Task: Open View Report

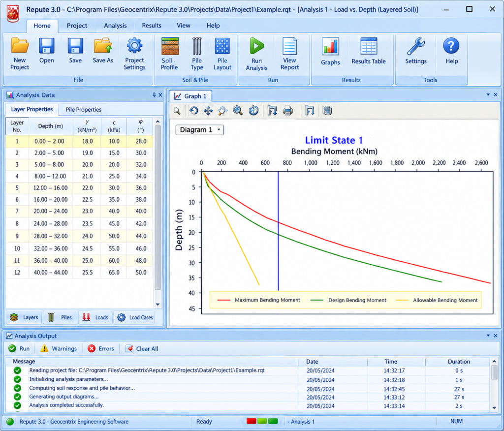Action: coord(289,54)
